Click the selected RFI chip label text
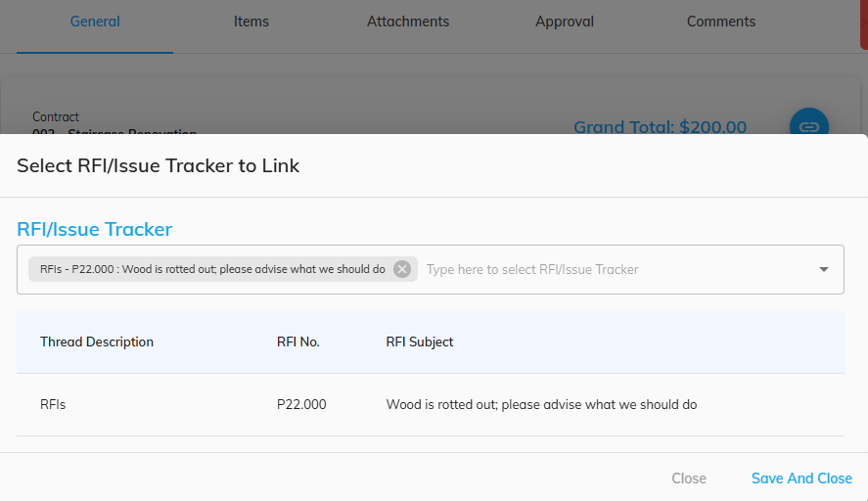Image resolution: width=868 pixels, height=501 pixels. (212, 269)
